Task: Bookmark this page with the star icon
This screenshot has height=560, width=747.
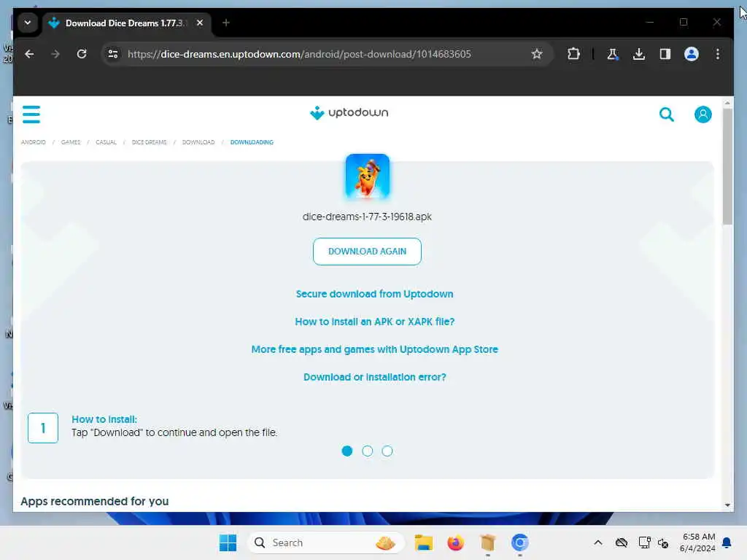Action: [x=537, y=54]
